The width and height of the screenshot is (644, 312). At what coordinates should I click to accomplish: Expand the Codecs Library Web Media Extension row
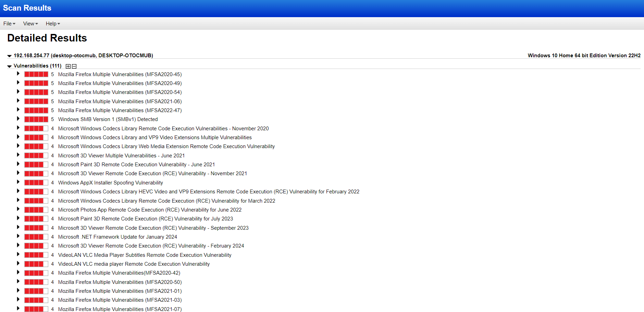click(18, 146)
